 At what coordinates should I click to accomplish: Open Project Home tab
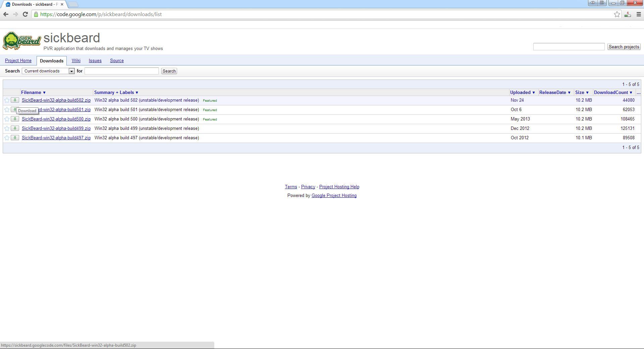(x=18, y=61)
